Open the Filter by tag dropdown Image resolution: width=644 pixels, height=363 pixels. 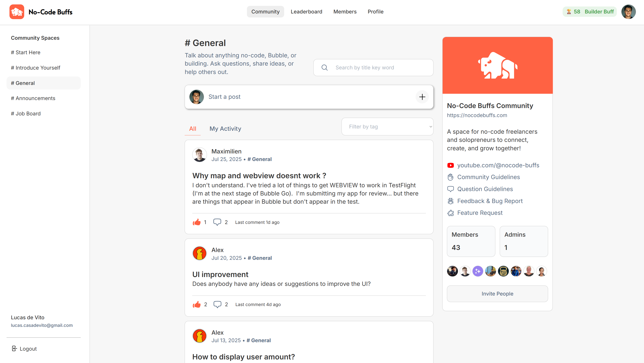click(x=387, y=127)
